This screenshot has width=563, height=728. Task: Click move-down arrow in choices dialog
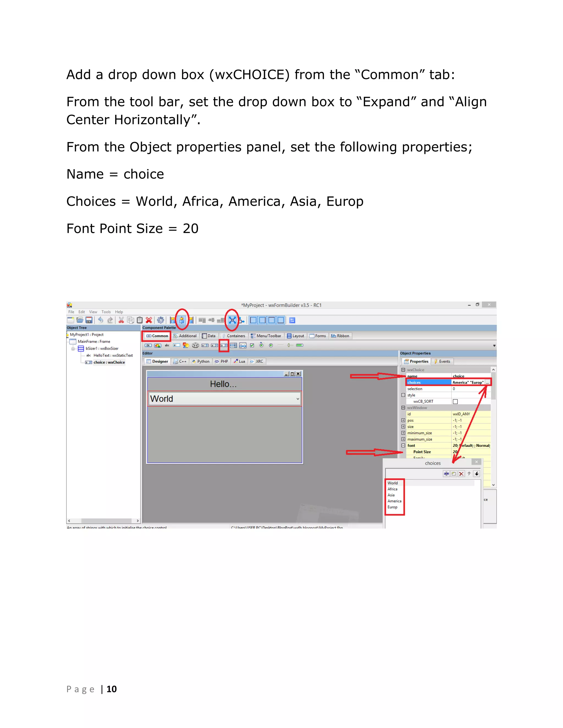pyautogui.click(x=477, y=474)
